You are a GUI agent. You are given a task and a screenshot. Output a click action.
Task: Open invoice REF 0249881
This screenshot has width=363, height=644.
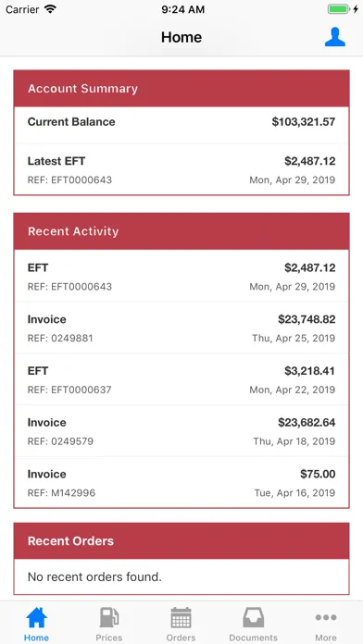(181, 328)
